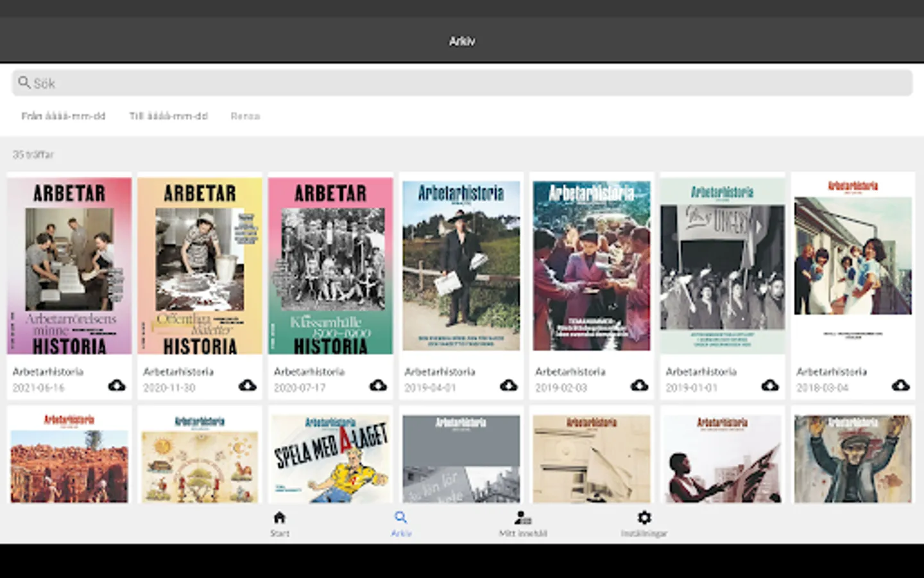Open the 'Spela med A-laget' cover

pyautogui.click(x=330, y=457)
